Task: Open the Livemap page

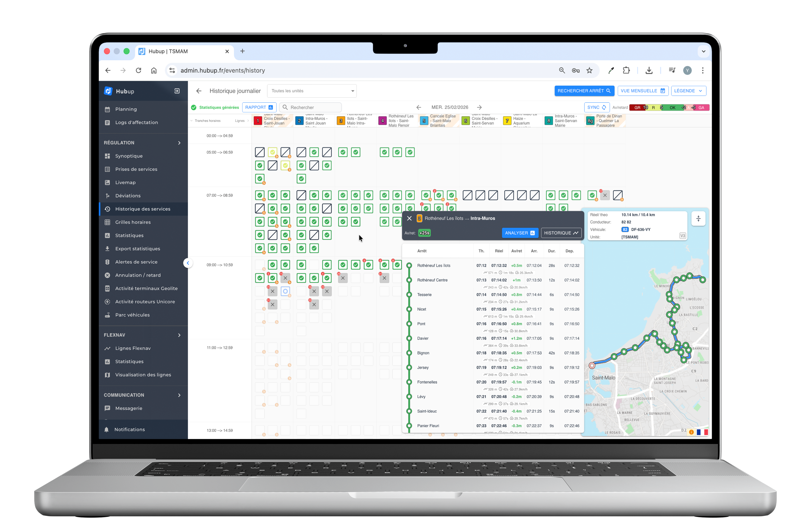Action: coord(125,182)
